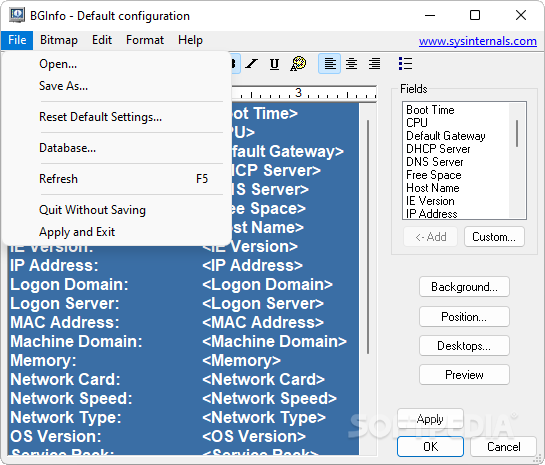
Task: Toggle underline formatting icon
Action: pos(274,64)
